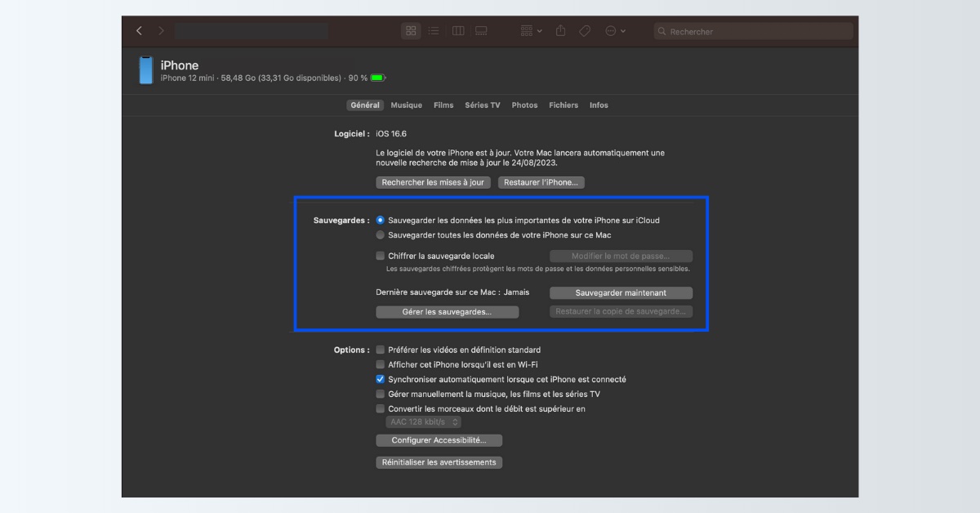Click 'Dernière sauvegarde sur ce Mac : Jamais' text
Image resolution: width=980 pixels, height=513 pixels.
click(452, 292)
